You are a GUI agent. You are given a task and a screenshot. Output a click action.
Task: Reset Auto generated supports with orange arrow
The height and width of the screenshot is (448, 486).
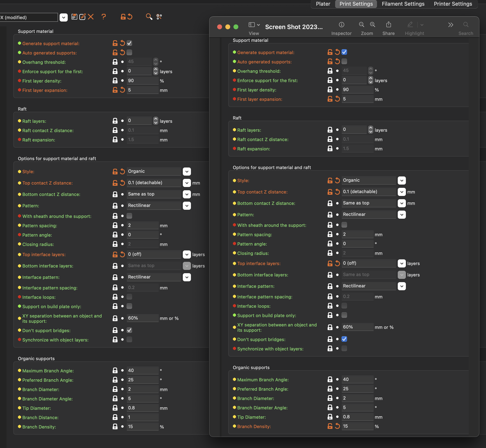122,53
